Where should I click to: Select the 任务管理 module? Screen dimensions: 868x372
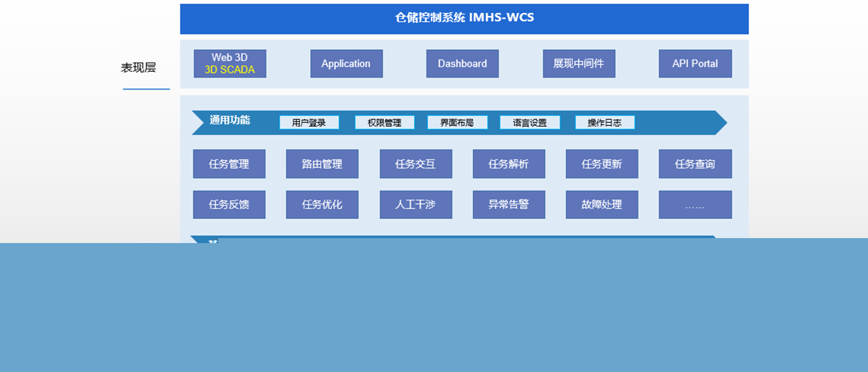click(229, 164)
